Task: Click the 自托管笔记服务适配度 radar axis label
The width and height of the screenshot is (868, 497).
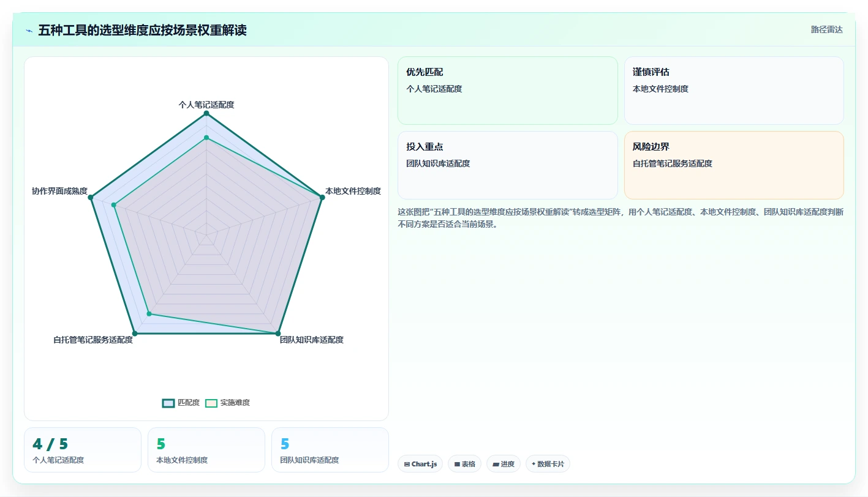Action: (93, 340)
